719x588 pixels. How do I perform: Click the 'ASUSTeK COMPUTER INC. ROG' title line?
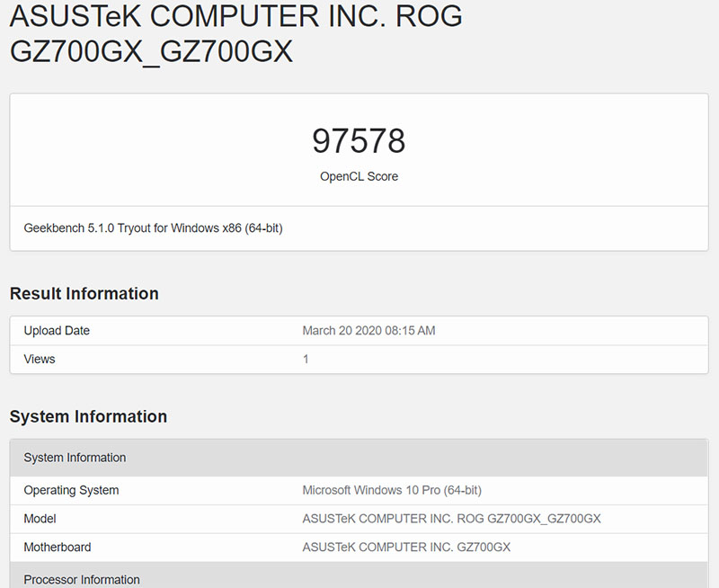(x=236, y=15)
